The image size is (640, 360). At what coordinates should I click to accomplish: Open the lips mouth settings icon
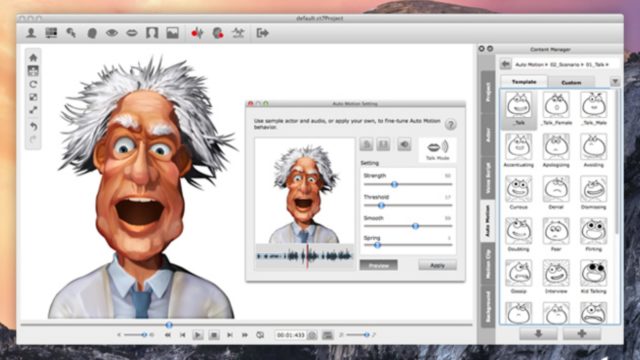(132, 33)
